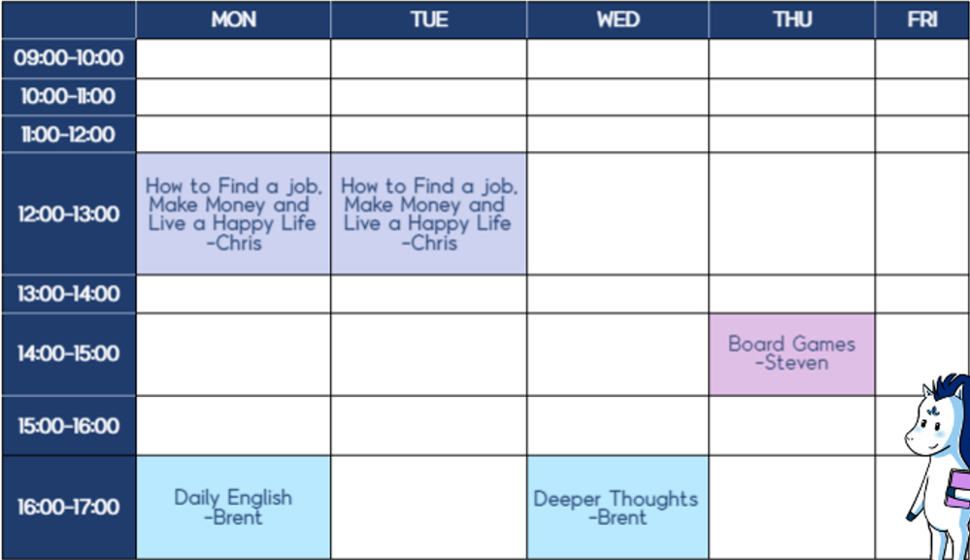Open Monday's How to Find a job session
The width and height of the screenshot is (970, 560).
(233, 214)
